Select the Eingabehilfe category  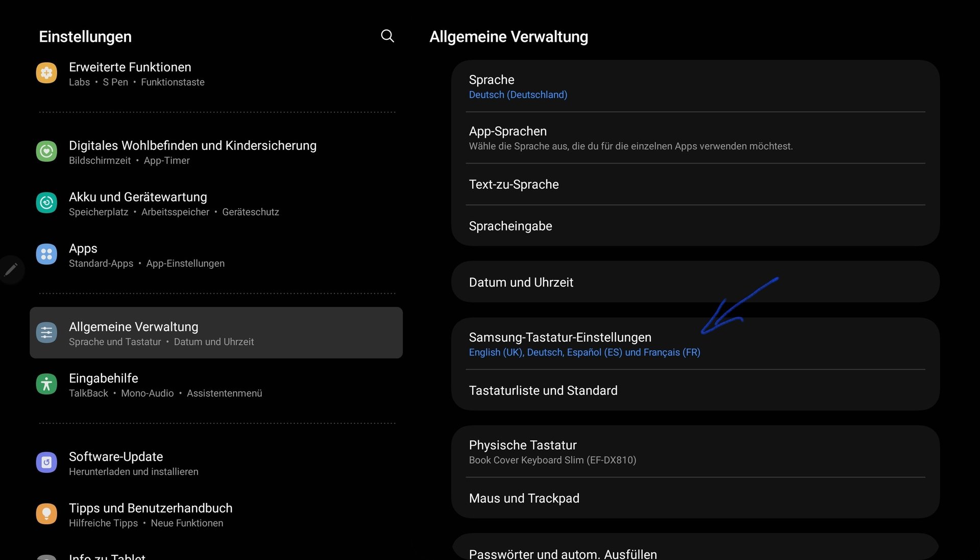[x=216, y=385]
